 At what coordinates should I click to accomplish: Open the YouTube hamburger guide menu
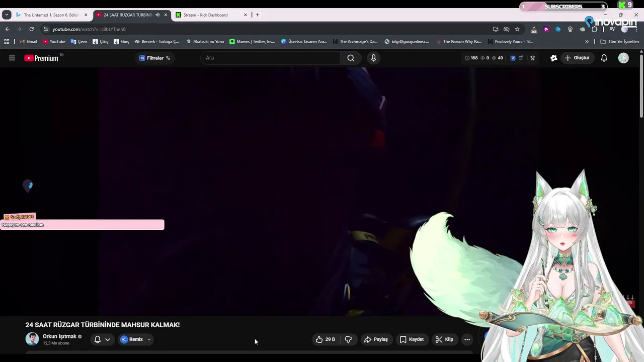pyautogui.click(x=12, y=58)
